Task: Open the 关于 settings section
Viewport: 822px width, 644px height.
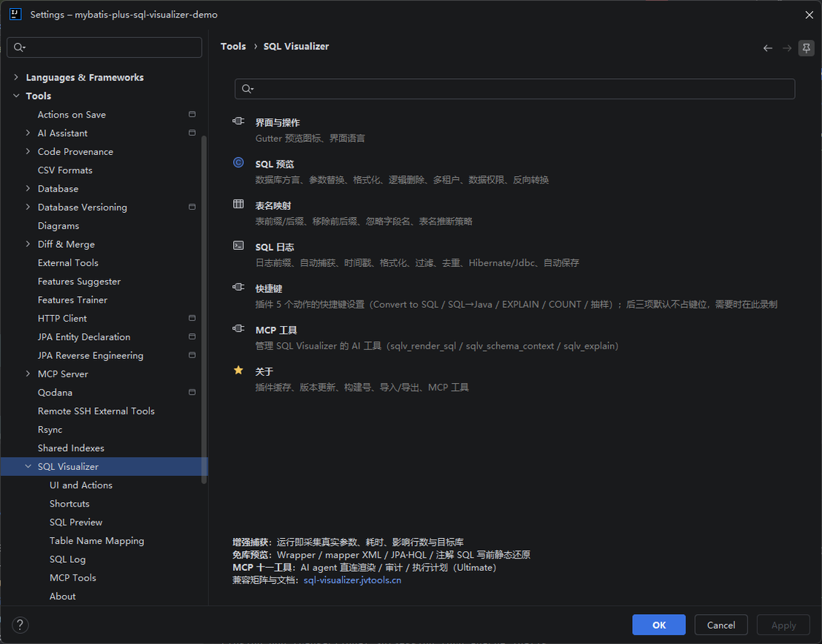Action: 265,372
